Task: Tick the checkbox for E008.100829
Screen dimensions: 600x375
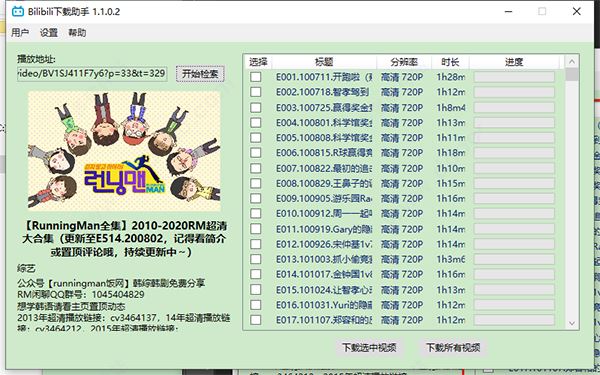Action: tap(256, 183)
